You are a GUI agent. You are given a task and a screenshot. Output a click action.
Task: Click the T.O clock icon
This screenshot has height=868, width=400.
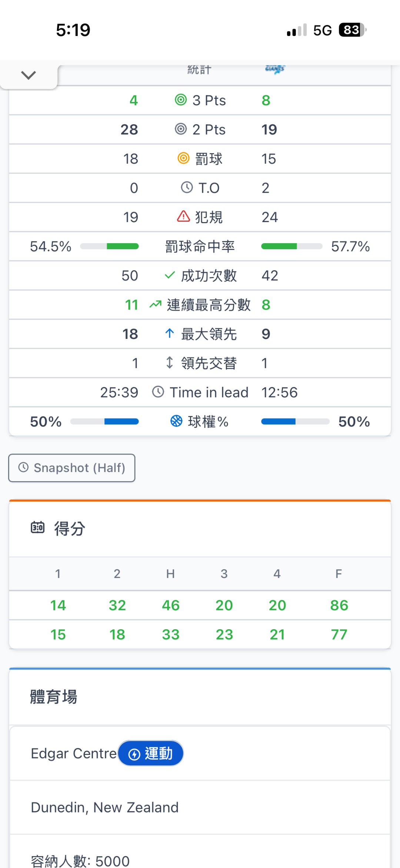(x=187, y=187)
